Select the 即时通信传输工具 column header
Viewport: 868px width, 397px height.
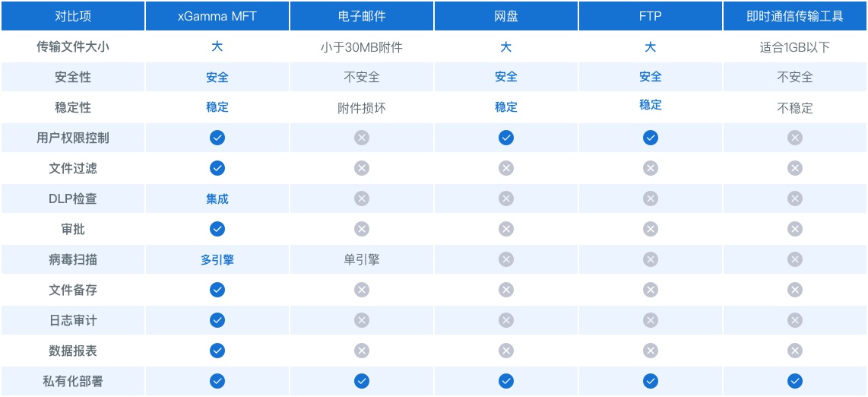click(x=795, y=16)
